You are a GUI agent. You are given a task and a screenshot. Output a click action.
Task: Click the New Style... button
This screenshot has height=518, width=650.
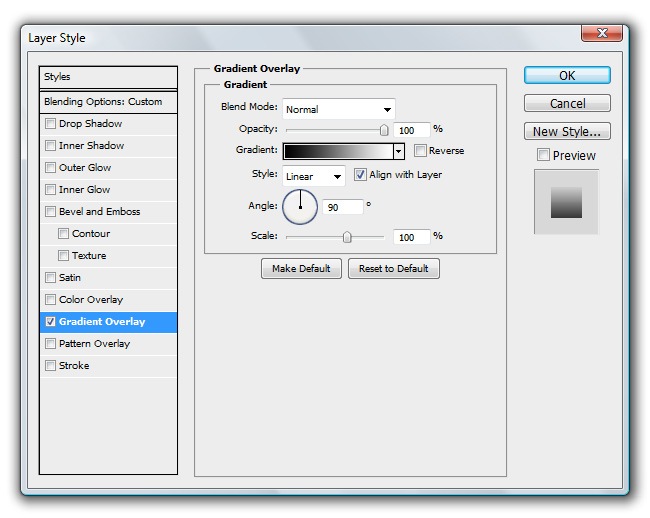click(567, 132)
